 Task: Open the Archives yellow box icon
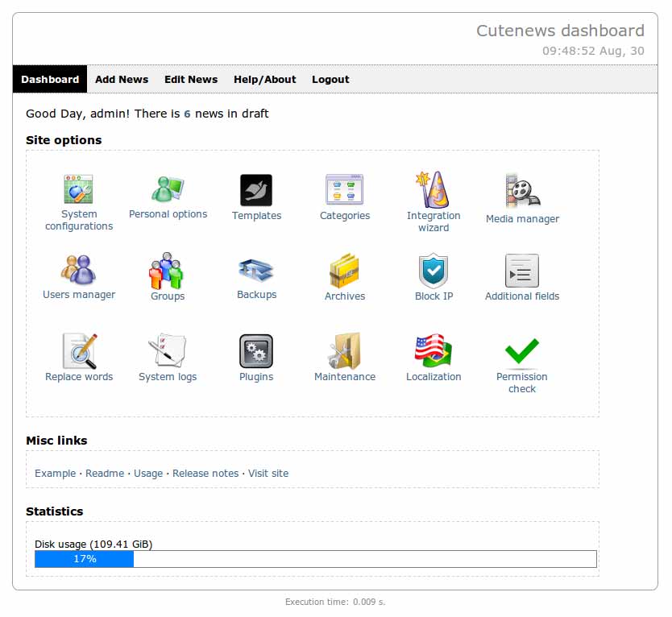(344, 271)
